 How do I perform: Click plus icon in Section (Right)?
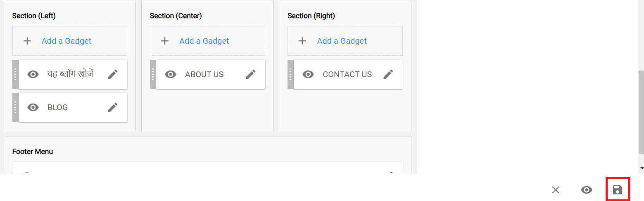pyautogui.click(x=302, y=41)
